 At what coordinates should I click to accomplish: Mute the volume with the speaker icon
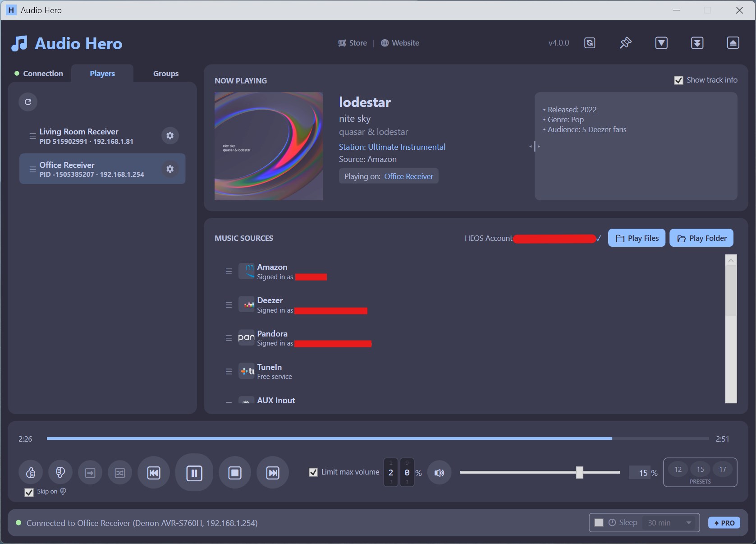coord(440,473)
